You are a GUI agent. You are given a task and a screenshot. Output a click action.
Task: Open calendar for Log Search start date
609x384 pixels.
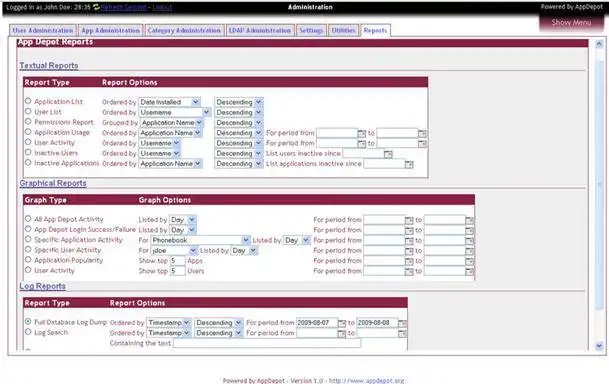pos(341,334)
